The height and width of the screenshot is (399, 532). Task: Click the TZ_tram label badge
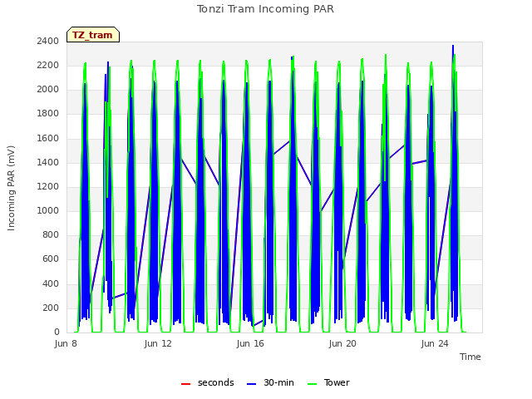(x=93, y=35)
